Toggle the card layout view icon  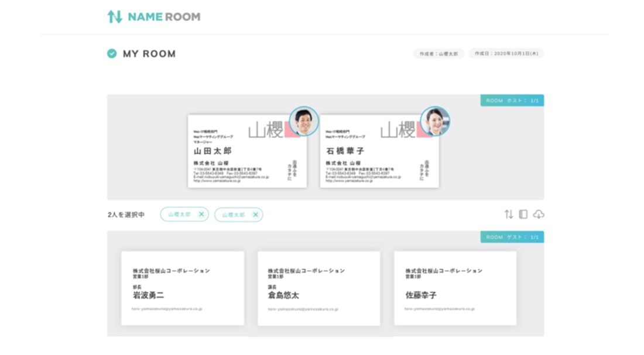[x=523, y=214]
